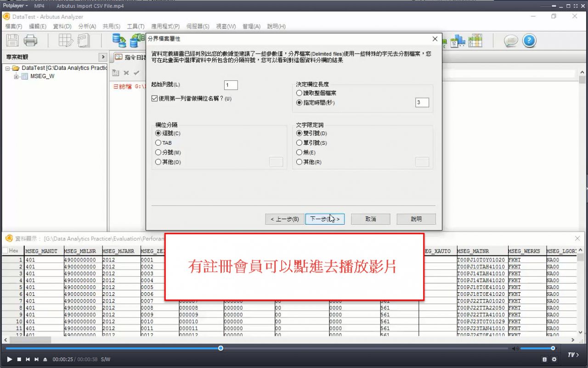Click the 說明 help button in dialog
Viewport: 588px width, 368px height.
tap(416, 219)
